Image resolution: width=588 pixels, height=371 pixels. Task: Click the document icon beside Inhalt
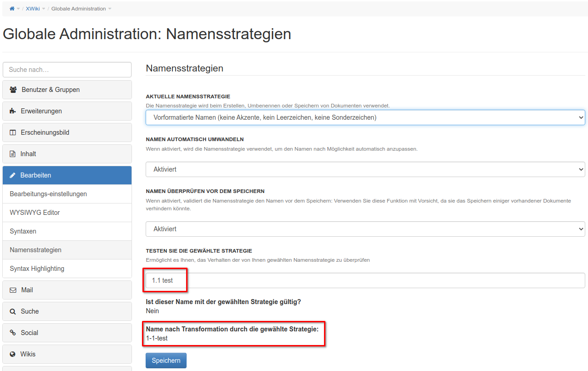pyautogui.click(x=12, y=154)
